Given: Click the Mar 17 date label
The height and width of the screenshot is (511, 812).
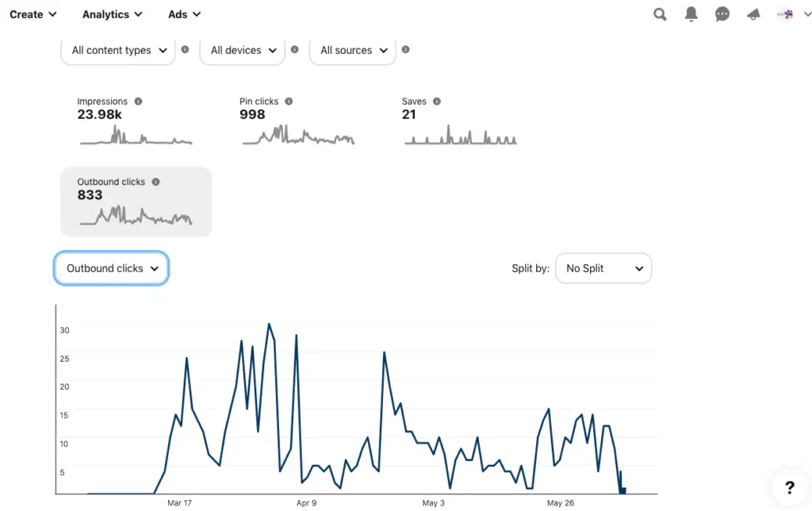Looking at the screenshot, I should (x=179, y=503).
